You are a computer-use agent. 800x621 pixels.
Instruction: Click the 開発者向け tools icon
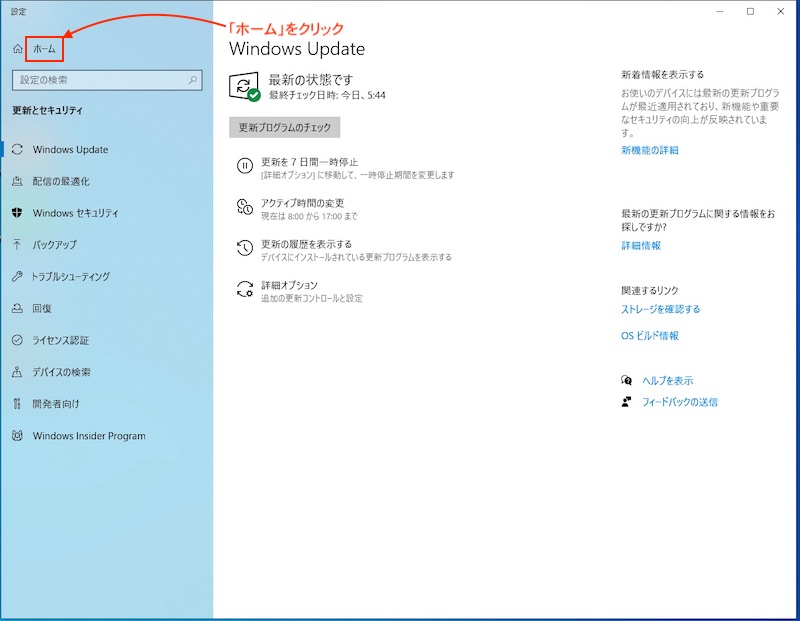coord(17,404)
